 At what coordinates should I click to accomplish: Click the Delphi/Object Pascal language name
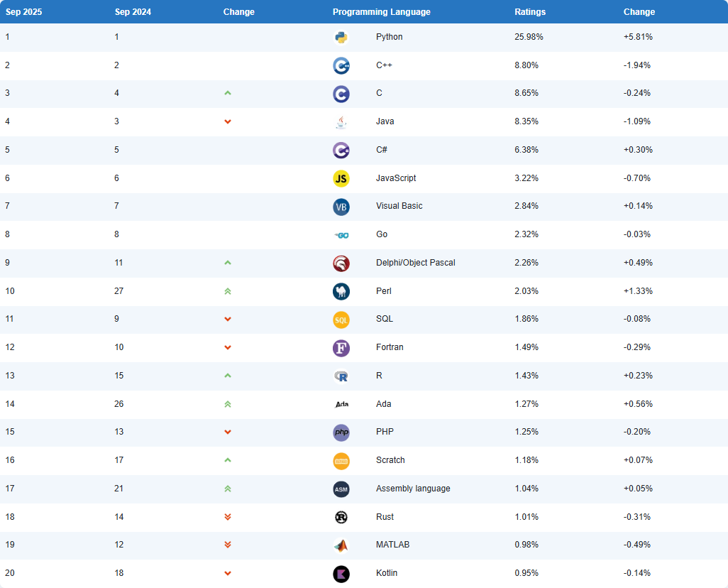[x=415, y=263]
